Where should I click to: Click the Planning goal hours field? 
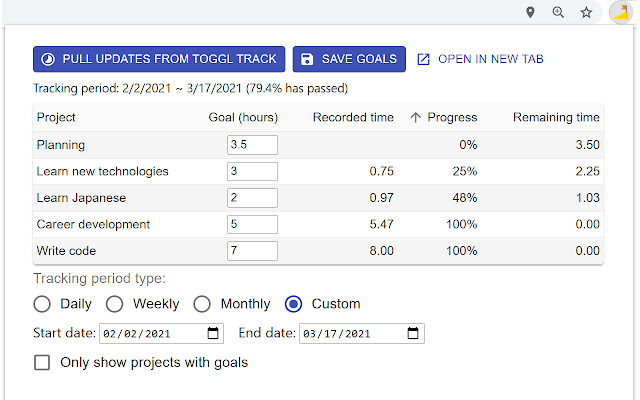[x=252, y=145]
